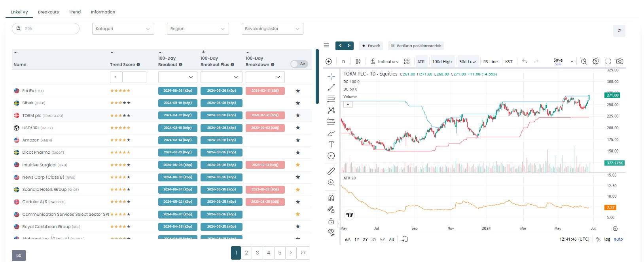Viewport: 644px width, 262px height.
Task: Switch to the Breakouts tab
Action: point(48,12)
